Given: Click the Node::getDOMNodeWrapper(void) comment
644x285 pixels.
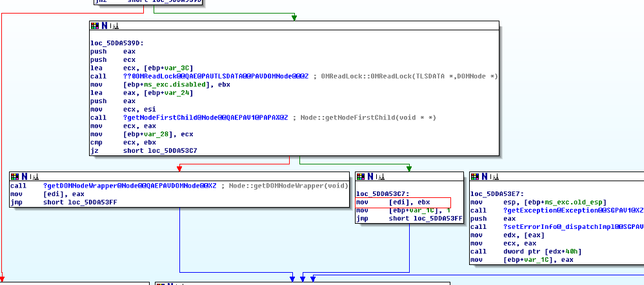Looking at the screenshot, I should [288, 186].
